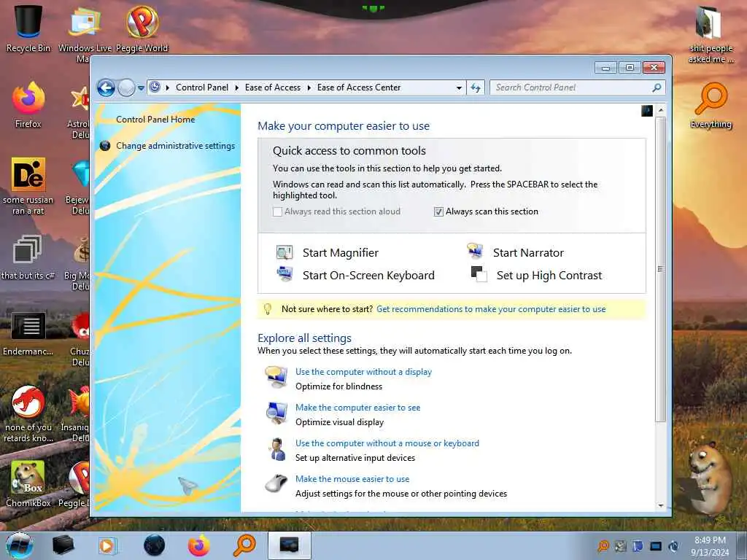Expand arrow after Ease of Access breadcrumb
This screenshot has height=560, width=747.
[309, 87]
